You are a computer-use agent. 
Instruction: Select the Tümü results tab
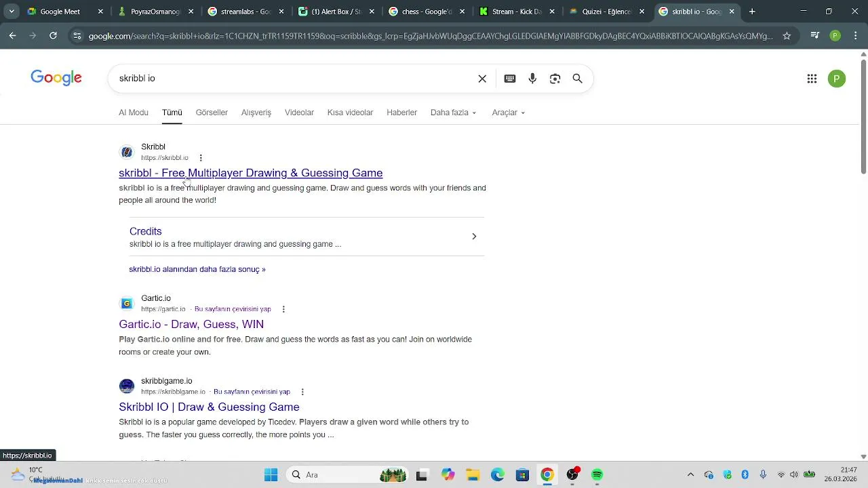172,113
